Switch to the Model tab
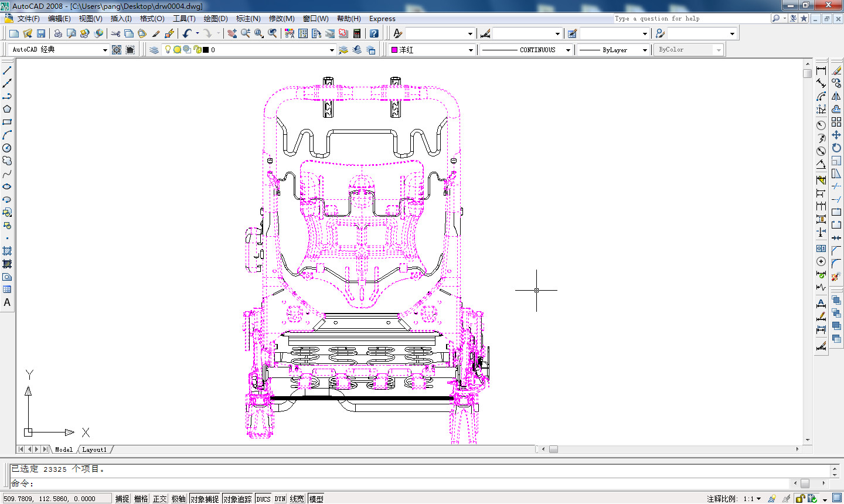The width and height of the screenshot is (844, 504). point(64,449)
